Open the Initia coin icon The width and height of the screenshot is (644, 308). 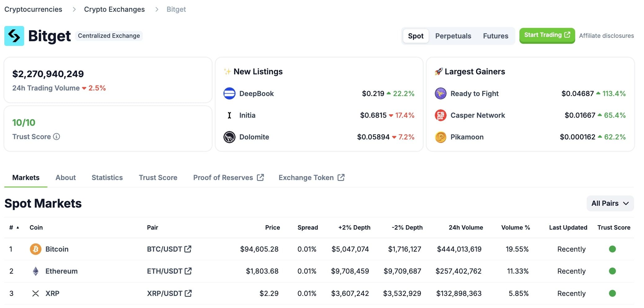(229, 115)
